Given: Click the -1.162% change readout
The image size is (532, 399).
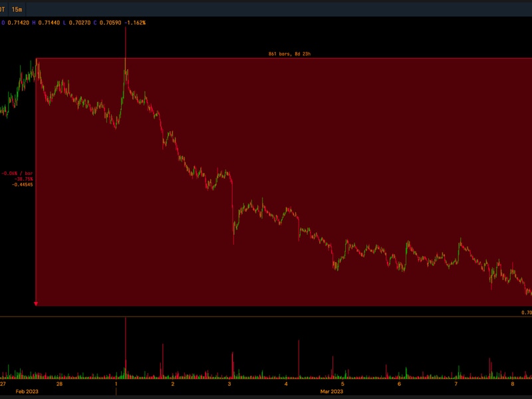Looking at the screenshot, I should (135, 23).
